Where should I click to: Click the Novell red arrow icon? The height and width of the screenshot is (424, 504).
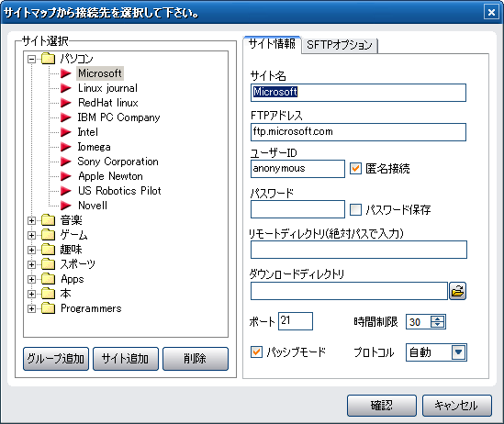[66, 206]
